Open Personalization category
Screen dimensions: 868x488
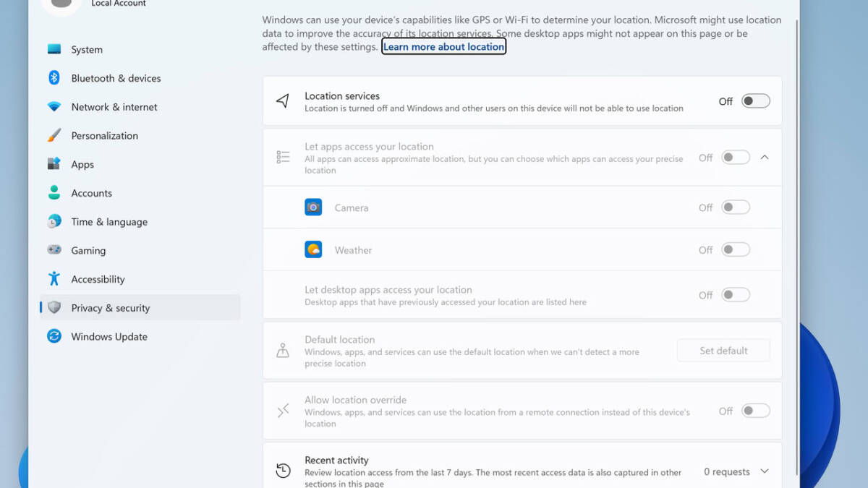pyautogui.click(x=140, y=135)
